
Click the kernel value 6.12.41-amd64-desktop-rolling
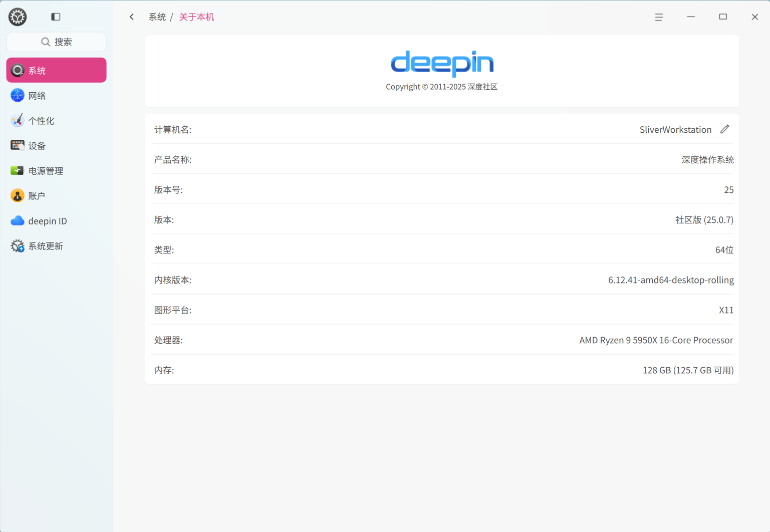point(671,280)
